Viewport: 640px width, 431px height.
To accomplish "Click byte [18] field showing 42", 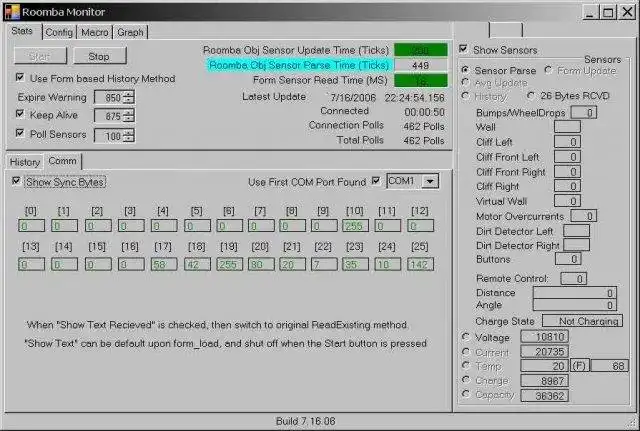I will 197,264.
